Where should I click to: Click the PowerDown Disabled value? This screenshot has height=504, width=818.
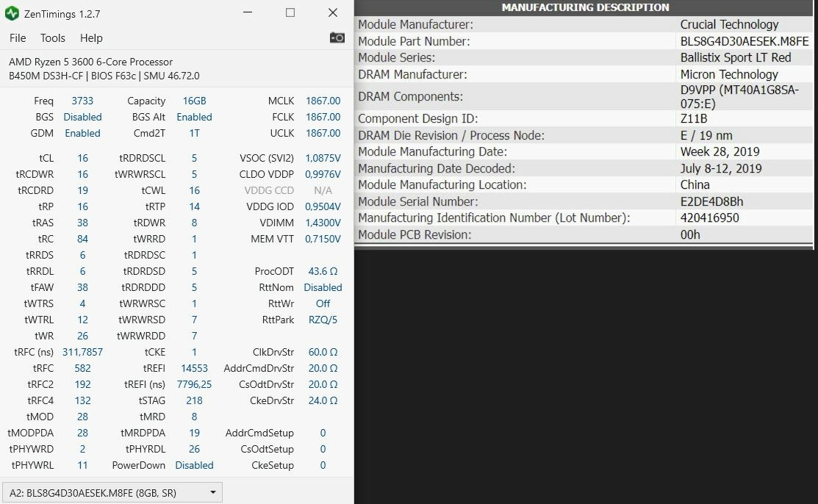194,465
